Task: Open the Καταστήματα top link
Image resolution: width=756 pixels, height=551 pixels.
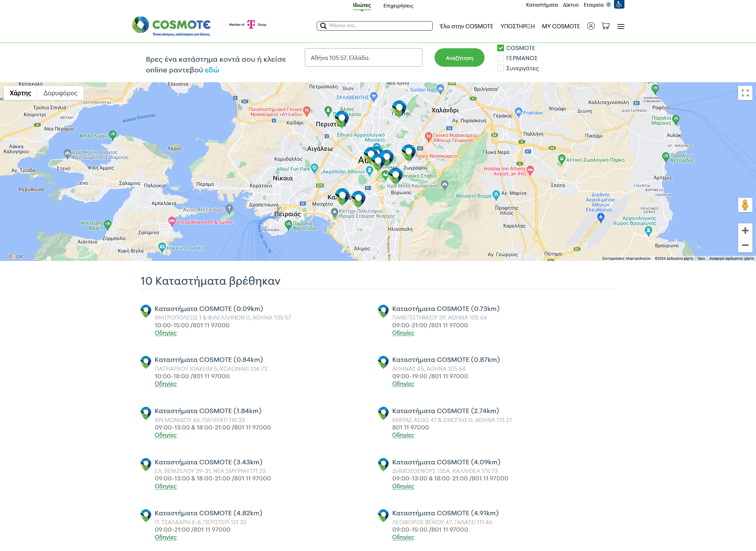Action: (x=542, y=5)
